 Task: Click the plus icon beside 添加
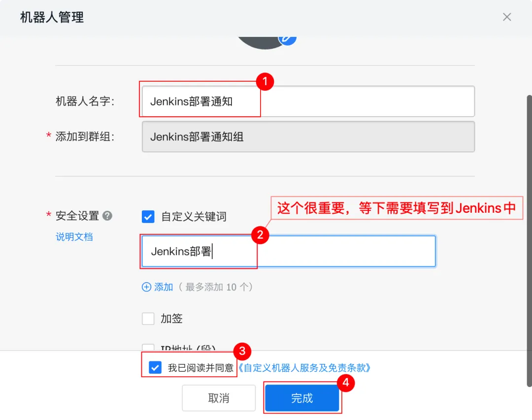click(146, 287)
